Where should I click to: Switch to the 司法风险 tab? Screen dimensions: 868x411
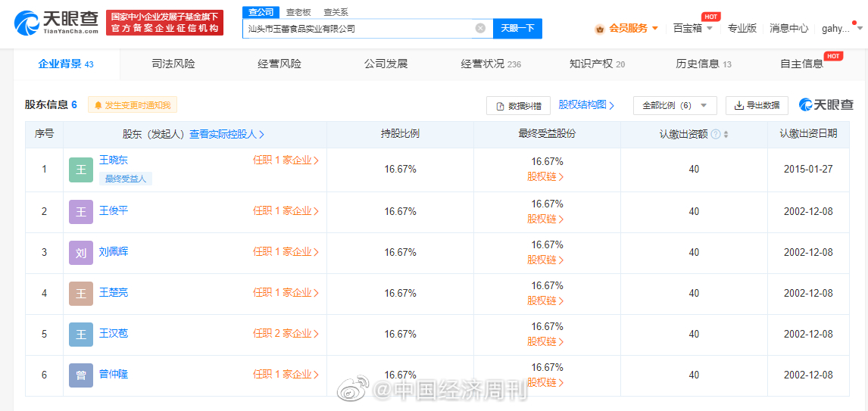(173, 64)
